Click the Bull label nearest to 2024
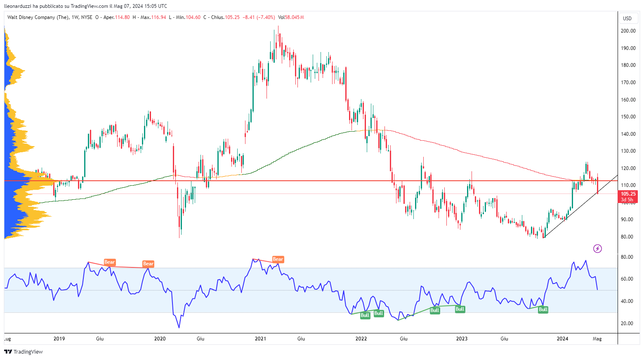The width and height of the screenshot is (644, 359). point(543,309)
